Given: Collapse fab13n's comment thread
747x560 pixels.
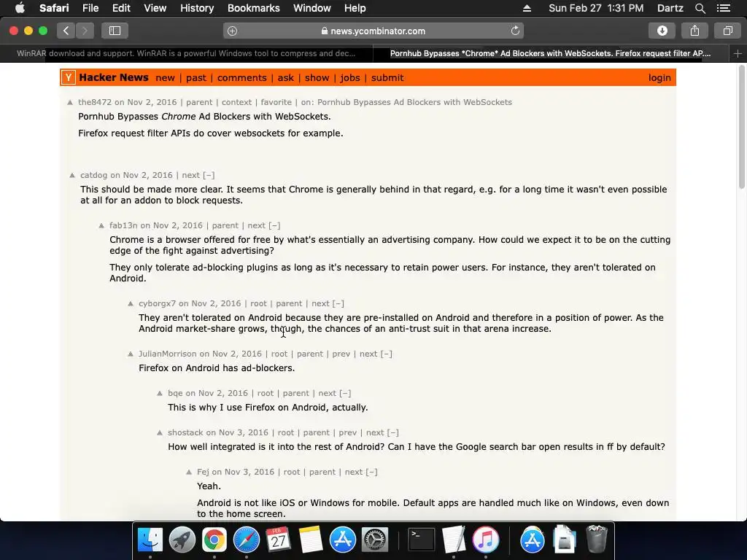Looking at the screenshot, I should pyautogui.click(x=274, y=226).
